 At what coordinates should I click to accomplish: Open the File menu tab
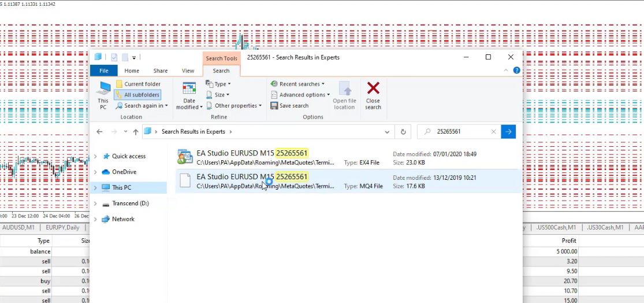pyautogui.click(x=104, y=71)
